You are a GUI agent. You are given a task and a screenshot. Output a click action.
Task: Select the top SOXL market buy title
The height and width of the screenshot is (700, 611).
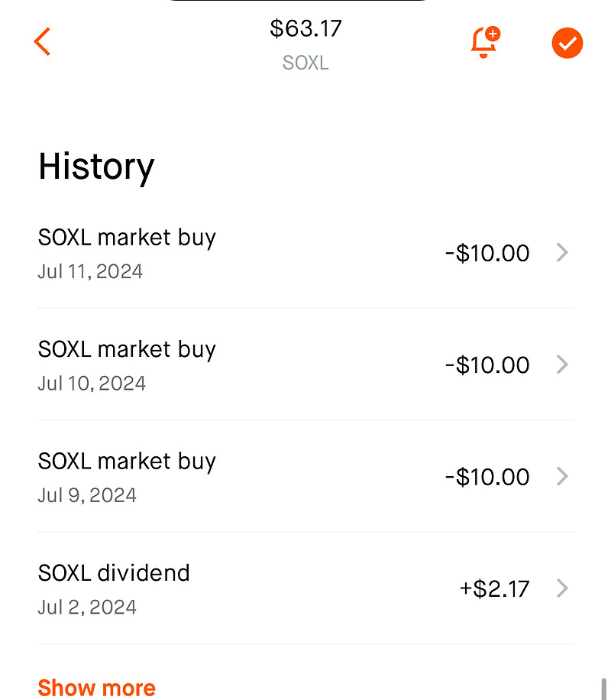pos(127,238)
